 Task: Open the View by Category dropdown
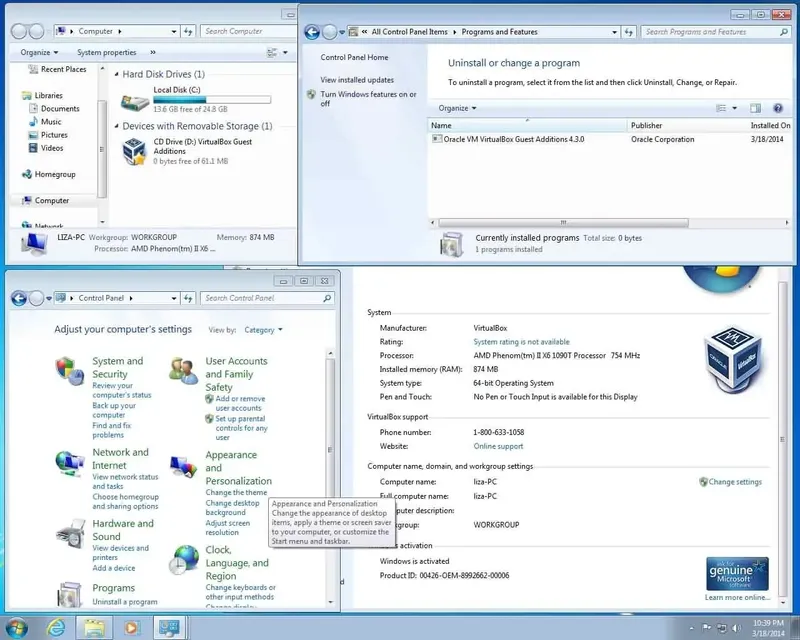263,330
